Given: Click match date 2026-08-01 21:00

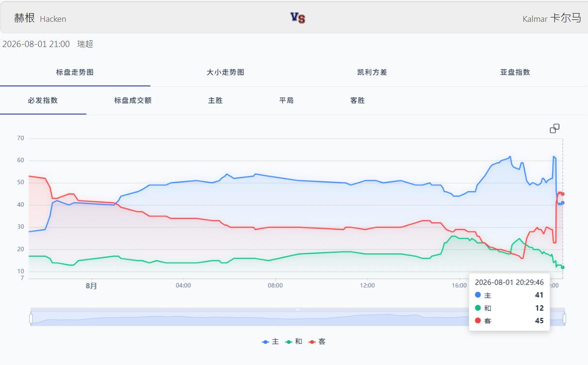Looking at the screenshot, I should click(36, 44).
